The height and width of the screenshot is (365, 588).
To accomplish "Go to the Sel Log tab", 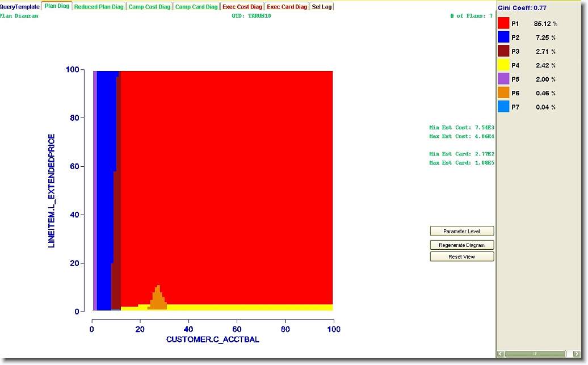I will pyautogui.click(x=322, y=7).
